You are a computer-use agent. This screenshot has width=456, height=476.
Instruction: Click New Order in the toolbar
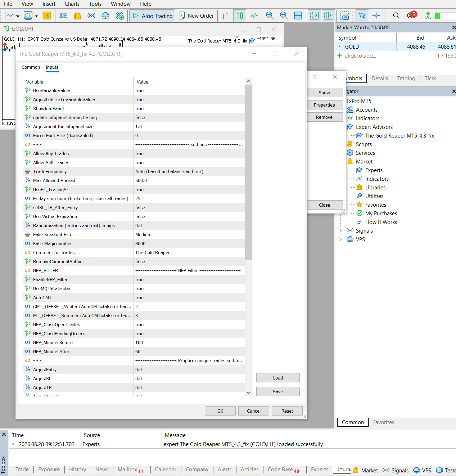(197, 16)
